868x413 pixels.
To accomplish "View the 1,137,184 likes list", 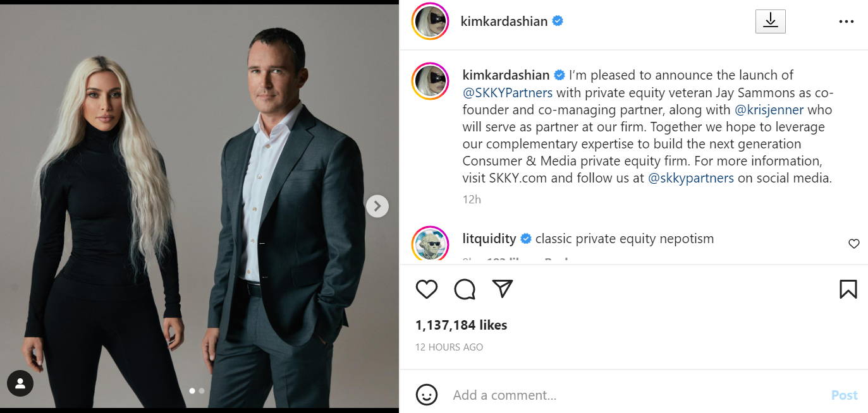I will (461, 325).
